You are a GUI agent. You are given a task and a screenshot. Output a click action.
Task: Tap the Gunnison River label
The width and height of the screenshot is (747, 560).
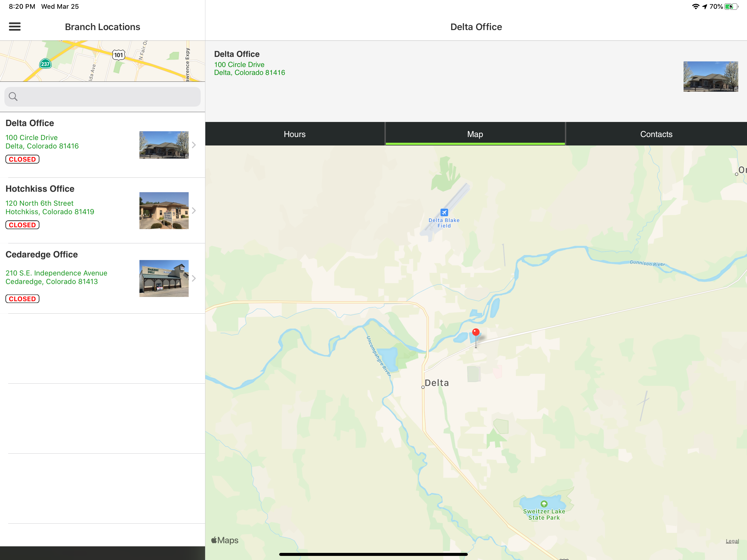(647, 263)
